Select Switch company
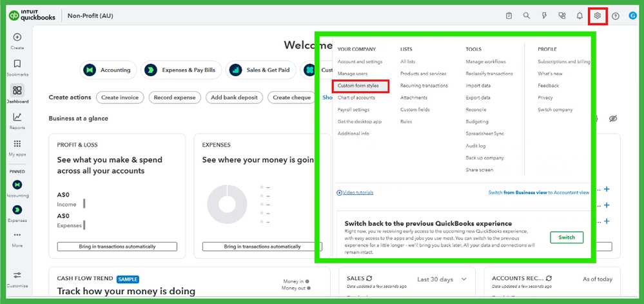 pos(555,110)
